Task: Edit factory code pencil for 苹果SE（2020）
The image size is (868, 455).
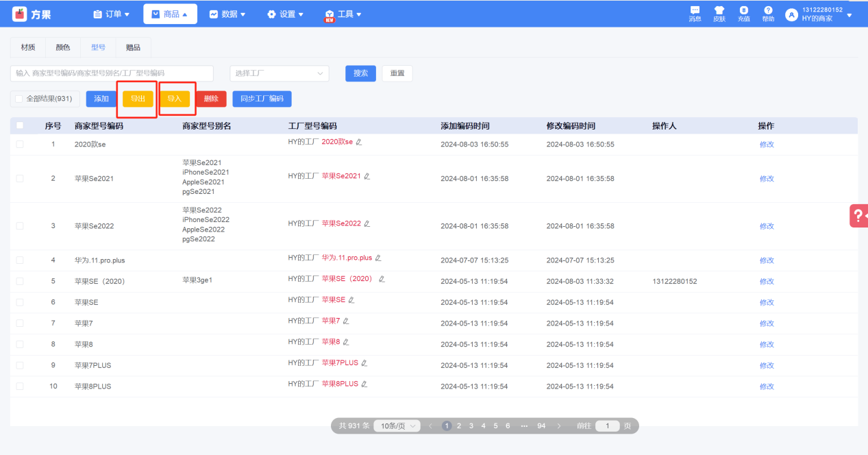Action: tap(382, 279)
